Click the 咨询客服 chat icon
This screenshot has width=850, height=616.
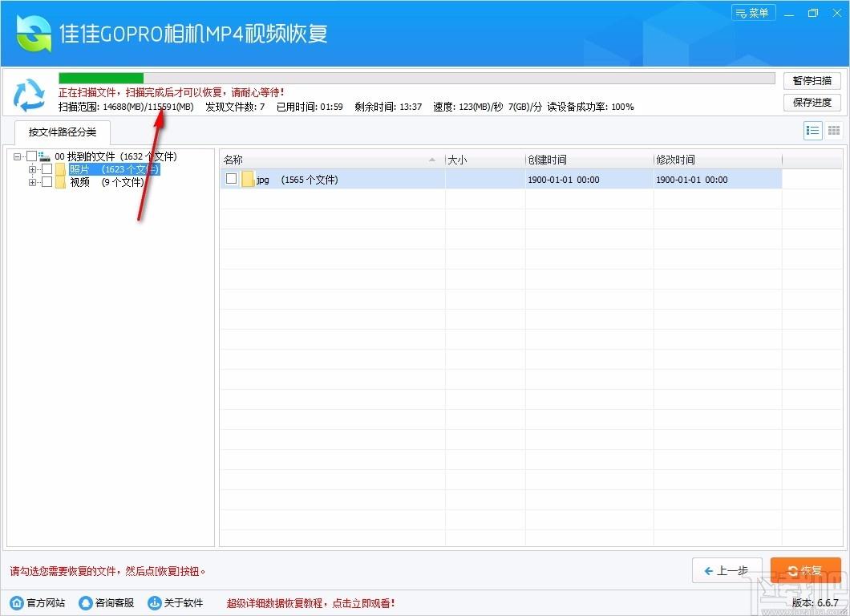86,602
